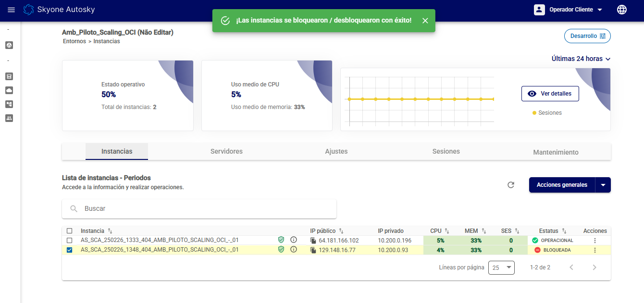Image resolution: width=644 pixels, height=303 pixels.
Task: Click the globe language selector icon
Action: click(x=622, y=10)
